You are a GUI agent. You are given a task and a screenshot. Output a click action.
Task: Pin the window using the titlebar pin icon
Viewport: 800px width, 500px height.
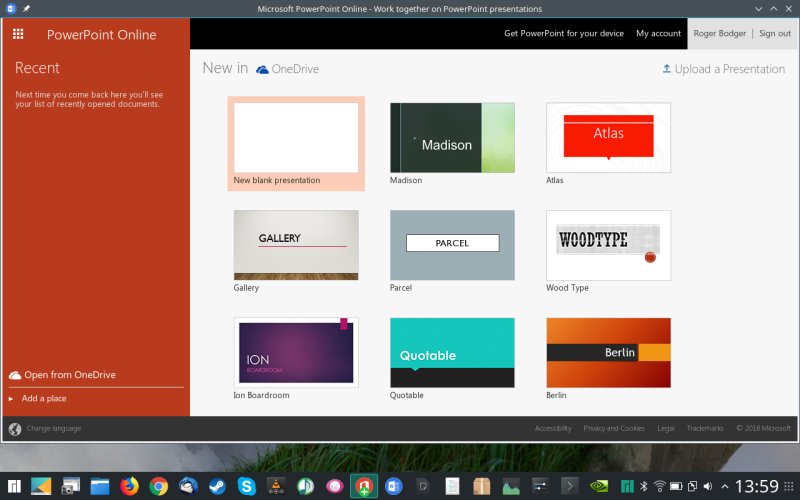click(26, 9)
